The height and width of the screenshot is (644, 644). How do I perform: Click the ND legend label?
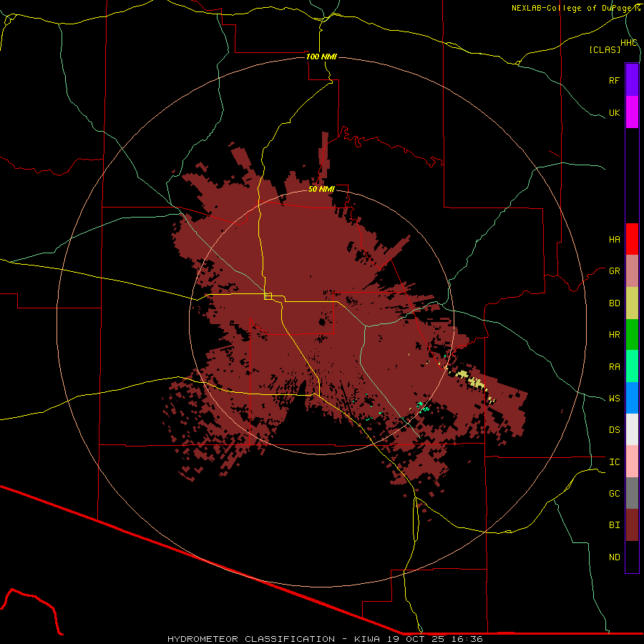tap(614, 557)
